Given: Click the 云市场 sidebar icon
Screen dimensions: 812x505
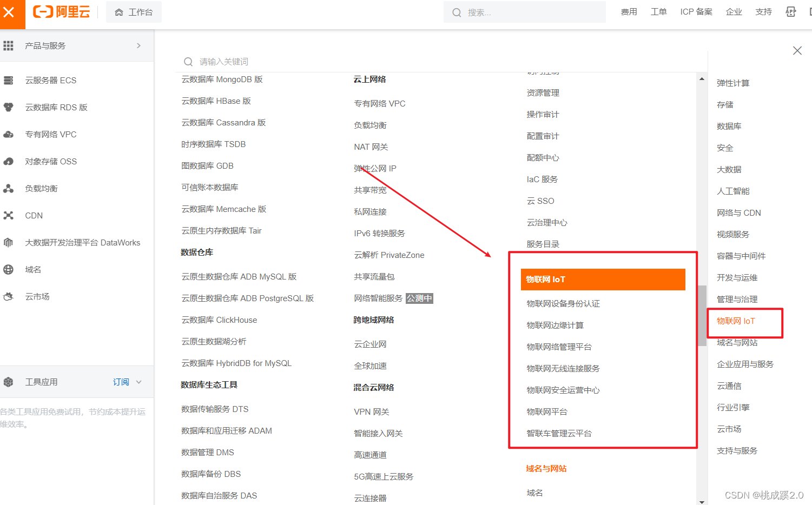Looking at the screenshot, I should coord(8,297).
